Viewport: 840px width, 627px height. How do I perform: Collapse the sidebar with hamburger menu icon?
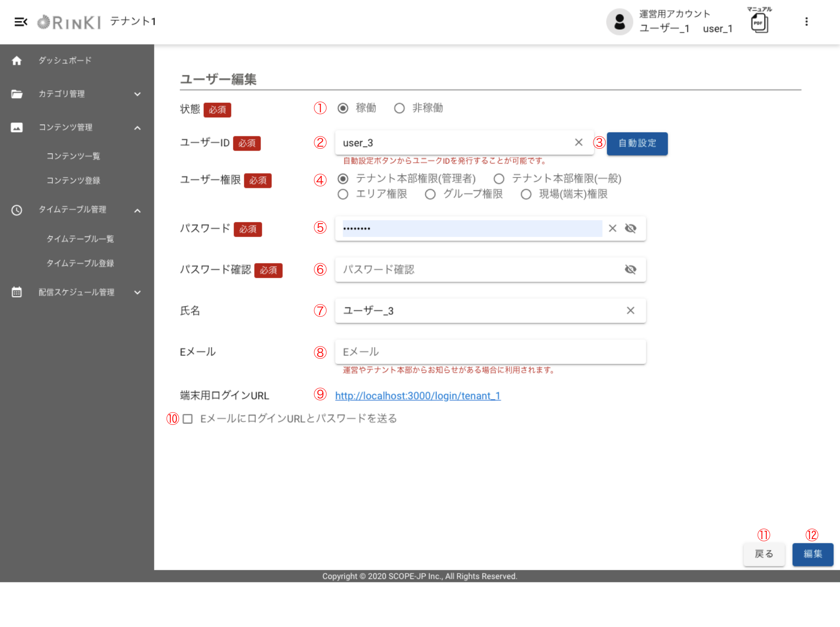pyautogui.click(x=21, y=22)
